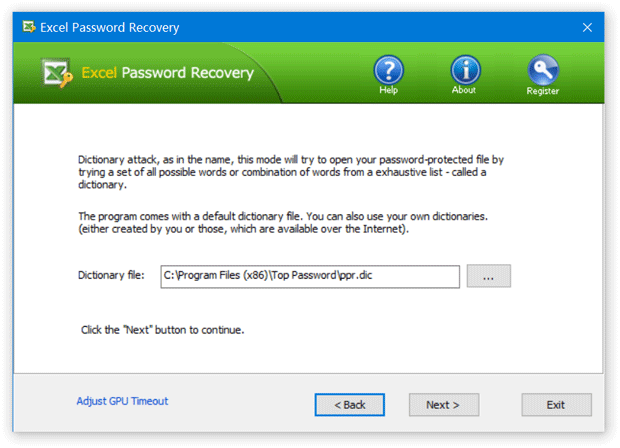Close the Excel Password Recovery window
620x448 pixels.
click(x=587, y=27)
